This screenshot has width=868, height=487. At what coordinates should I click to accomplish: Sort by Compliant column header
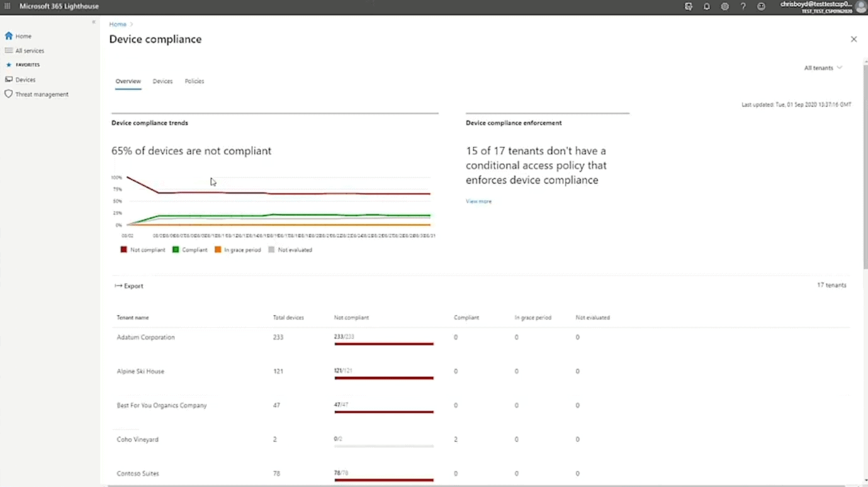(466, 318)
